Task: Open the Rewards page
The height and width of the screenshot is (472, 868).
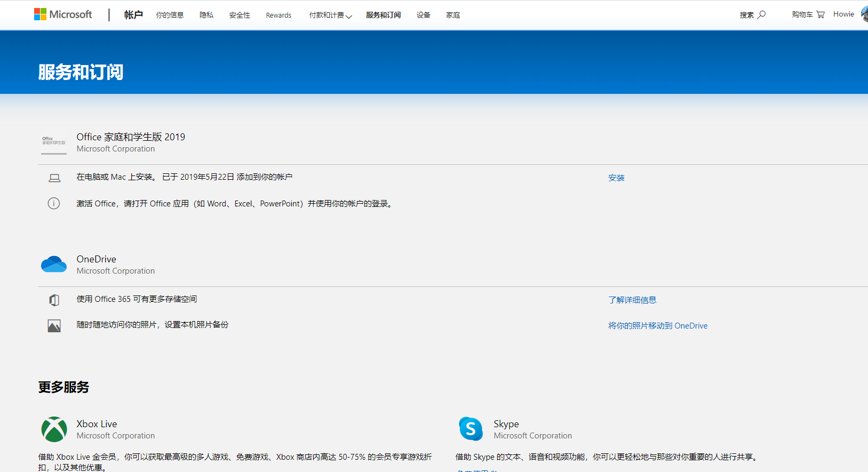Action: [x=278, y=15]
